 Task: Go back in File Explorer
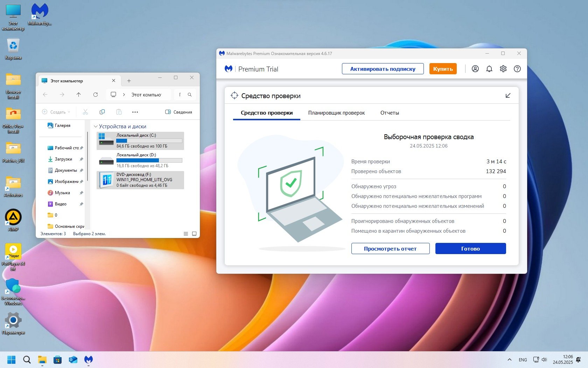[45, 95]
